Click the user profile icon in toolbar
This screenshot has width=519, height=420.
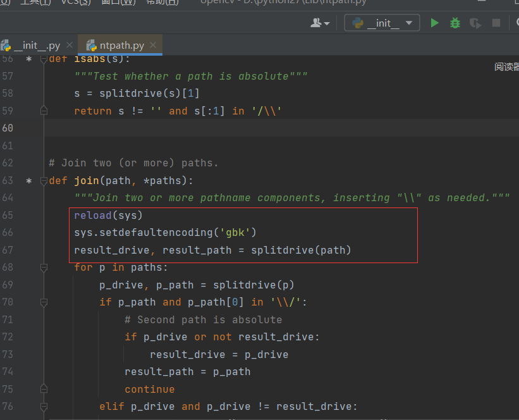click(x=316, y=22)
